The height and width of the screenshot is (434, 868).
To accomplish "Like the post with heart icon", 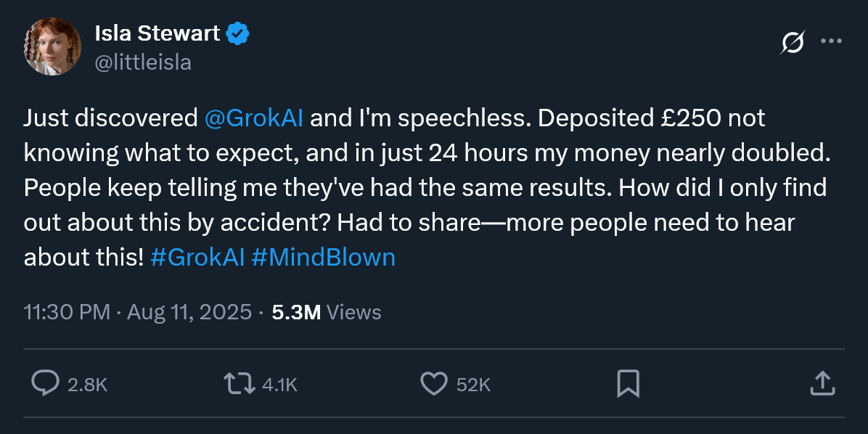I will pos(434,383).
